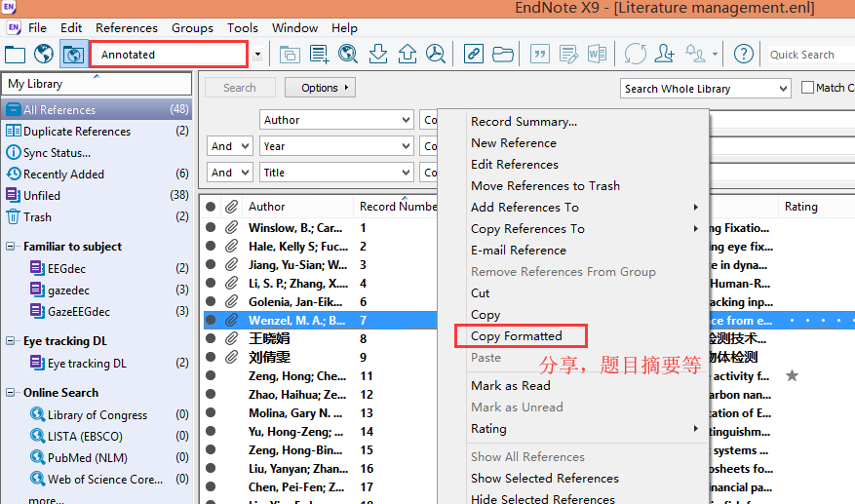Viewport: 855px width, 504px height.
Task: Select Integrated Library & Online Search Mode icon
Action: tap(74, 54)
